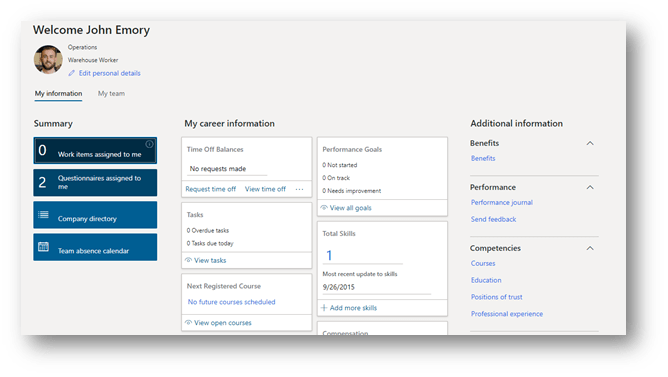
Task: Switch to the My team tab
Action: point(111,93)
